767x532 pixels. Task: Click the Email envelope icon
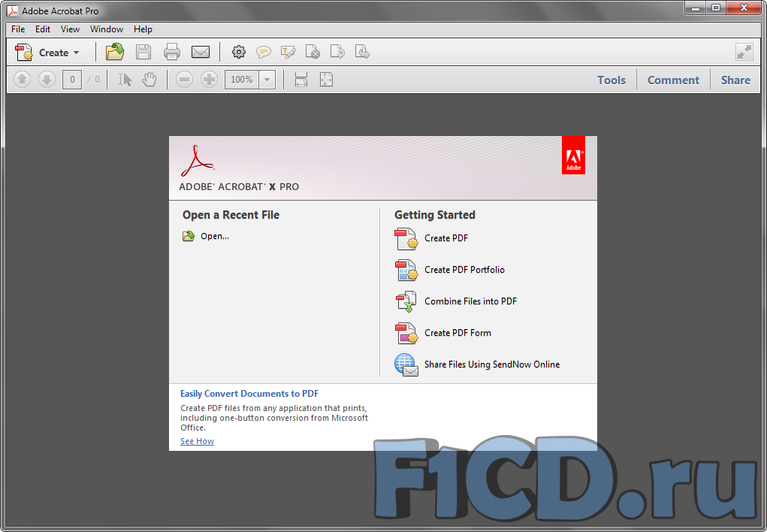201,52
